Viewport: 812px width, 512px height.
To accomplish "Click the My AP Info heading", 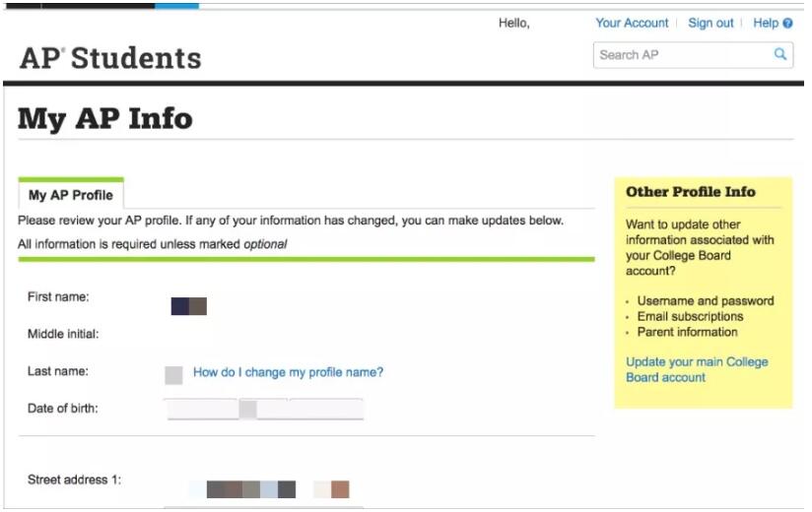I will pos(105,118).
